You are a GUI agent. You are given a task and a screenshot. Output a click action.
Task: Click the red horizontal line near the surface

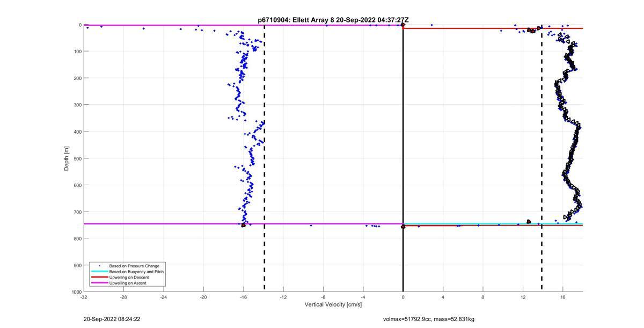pos(493,28)
